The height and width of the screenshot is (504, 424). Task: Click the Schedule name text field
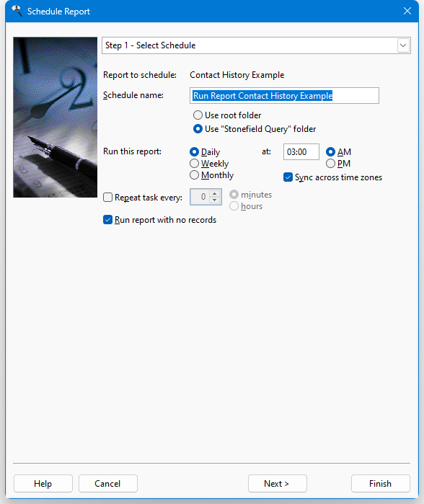coord(284,95)
